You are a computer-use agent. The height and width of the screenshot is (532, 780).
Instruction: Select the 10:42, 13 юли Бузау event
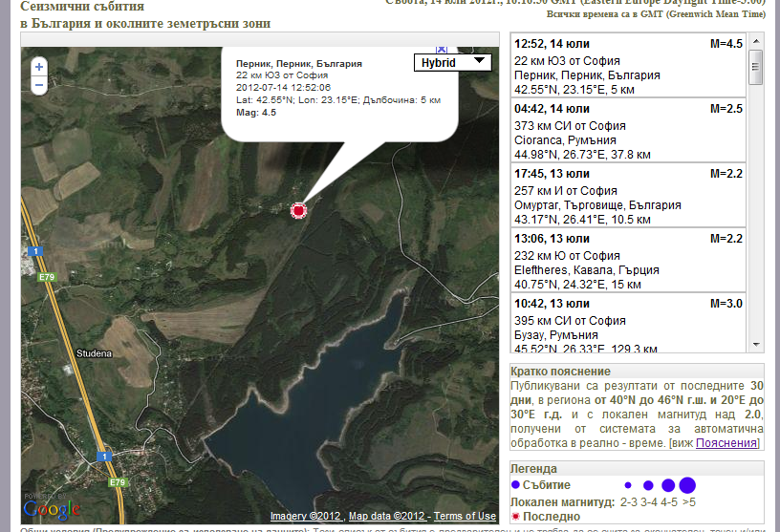[x=628, y=323]
